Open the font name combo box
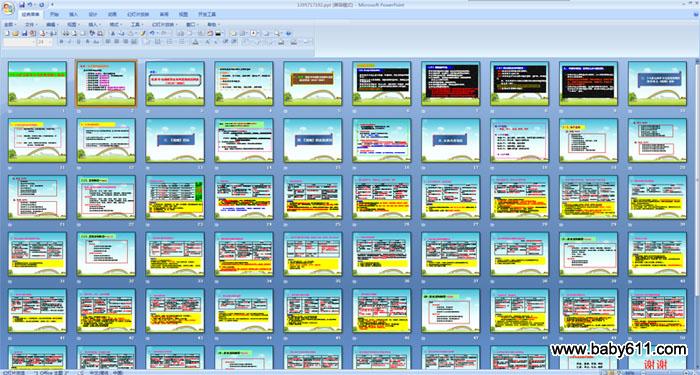700x375 pixels. (x=20, y=42)
